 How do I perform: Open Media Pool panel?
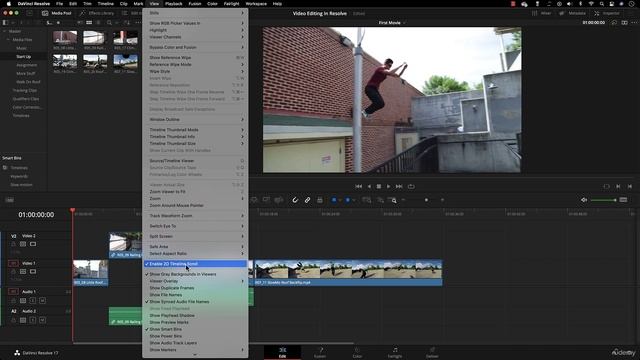pos(57,13)
